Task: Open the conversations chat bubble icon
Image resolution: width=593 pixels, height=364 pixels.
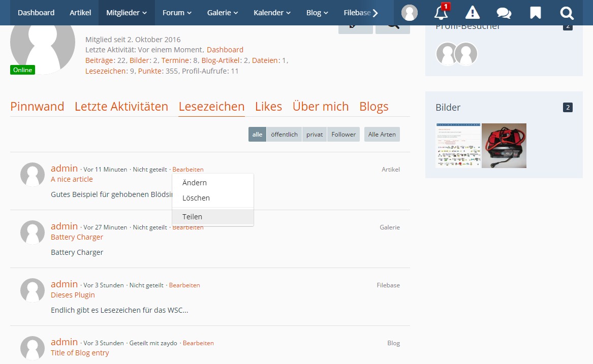Action: [x=504, y=13]
